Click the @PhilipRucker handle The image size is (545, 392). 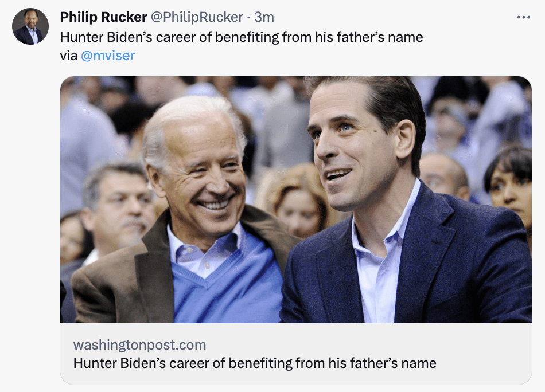tap(196, 18)
